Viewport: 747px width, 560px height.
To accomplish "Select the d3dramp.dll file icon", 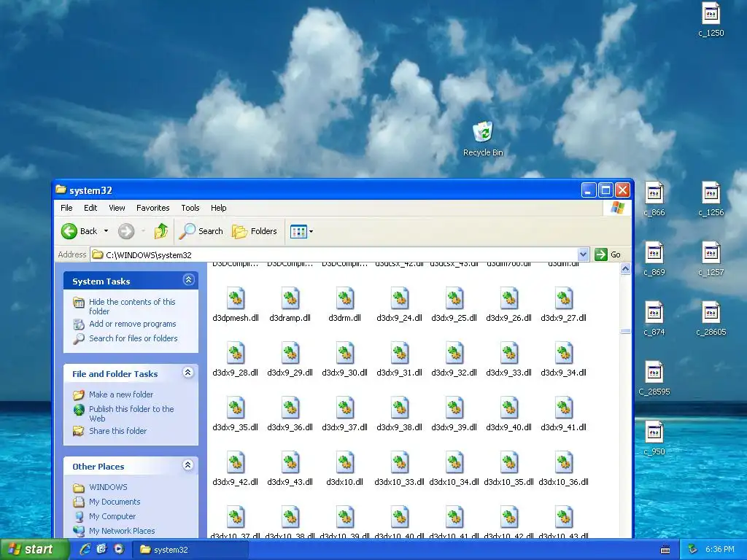I will click(x=290, y=298).
